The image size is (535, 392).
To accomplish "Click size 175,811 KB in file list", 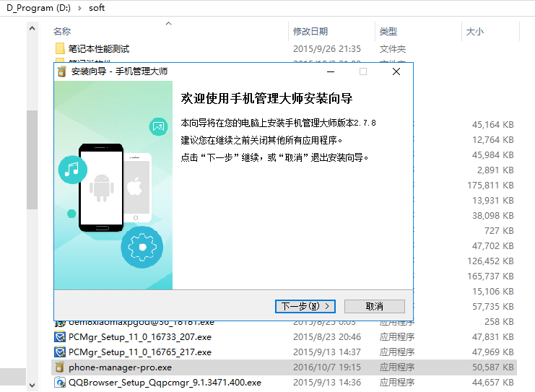I will point(491,186).
